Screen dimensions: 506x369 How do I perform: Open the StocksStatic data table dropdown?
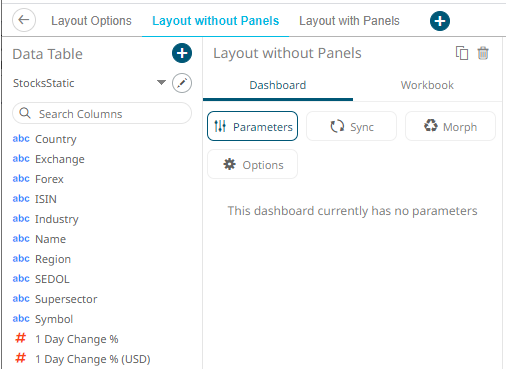(161, 82)
